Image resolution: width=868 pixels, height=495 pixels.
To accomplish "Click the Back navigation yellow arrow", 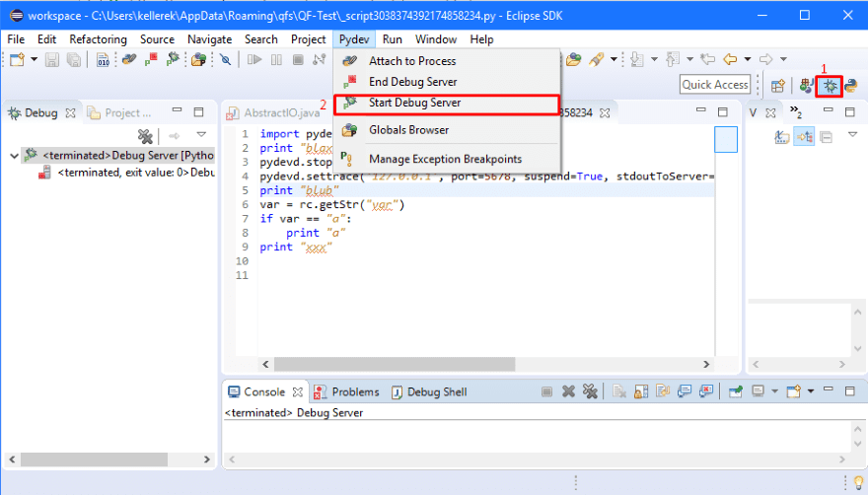I will [731, 59].
